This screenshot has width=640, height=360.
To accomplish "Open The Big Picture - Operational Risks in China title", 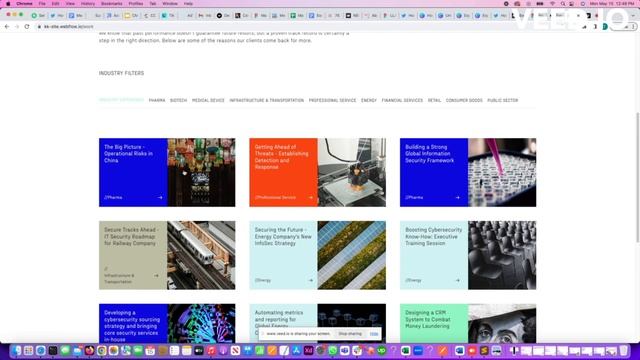I will pyautogui.click(x=129, y=154).
